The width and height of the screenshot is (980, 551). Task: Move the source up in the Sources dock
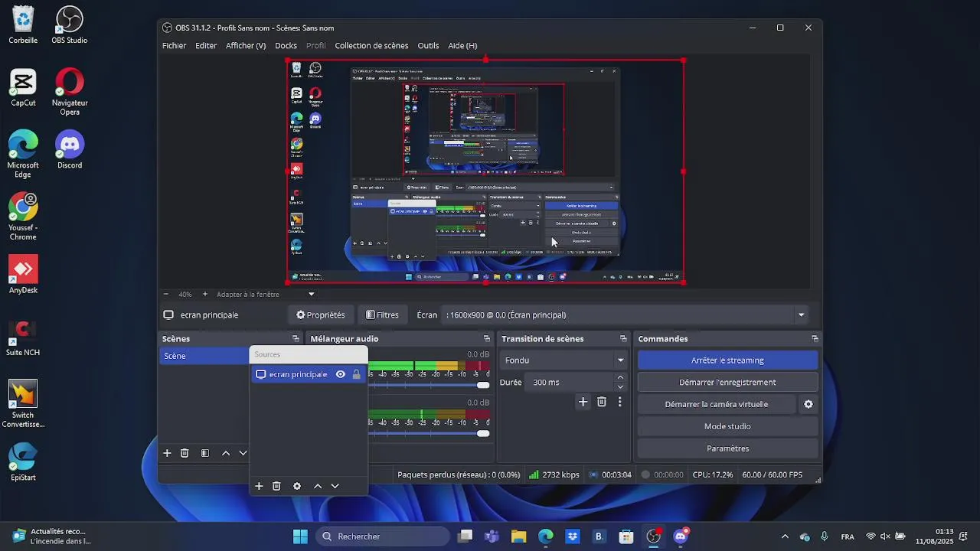pos(318,486)
